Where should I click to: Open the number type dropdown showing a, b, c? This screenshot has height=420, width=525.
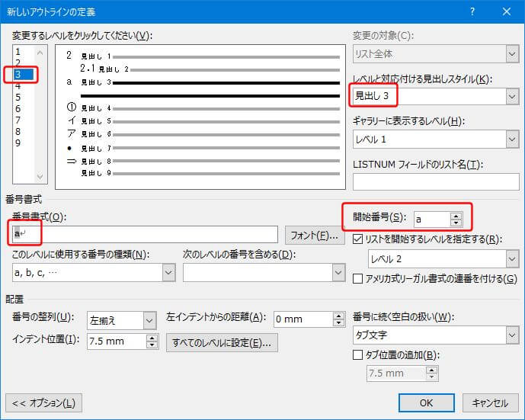coord(168,272)
